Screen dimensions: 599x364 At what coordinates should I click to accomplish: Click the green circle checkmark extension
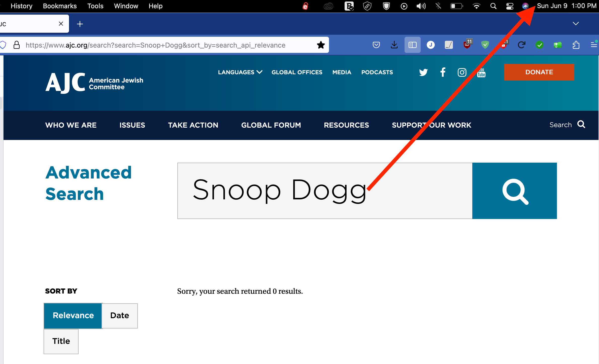(539, 45)
